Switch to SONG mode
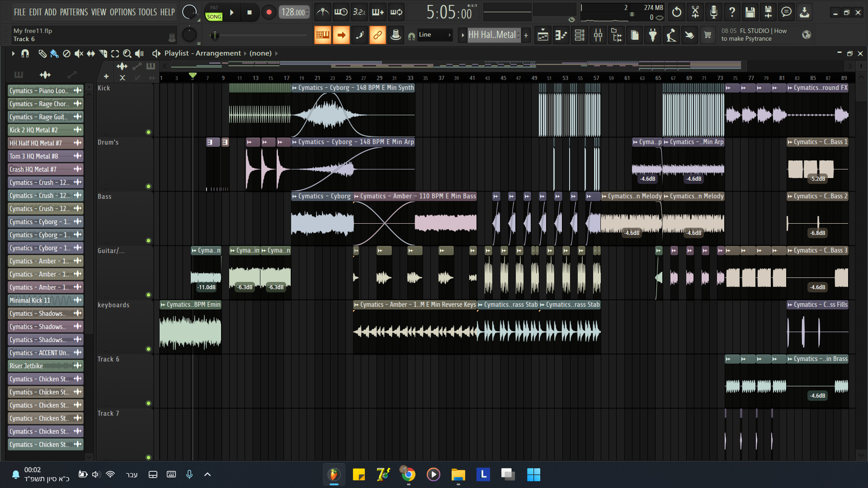The height and width of the screenshot is (488, 868). point(214,17)
